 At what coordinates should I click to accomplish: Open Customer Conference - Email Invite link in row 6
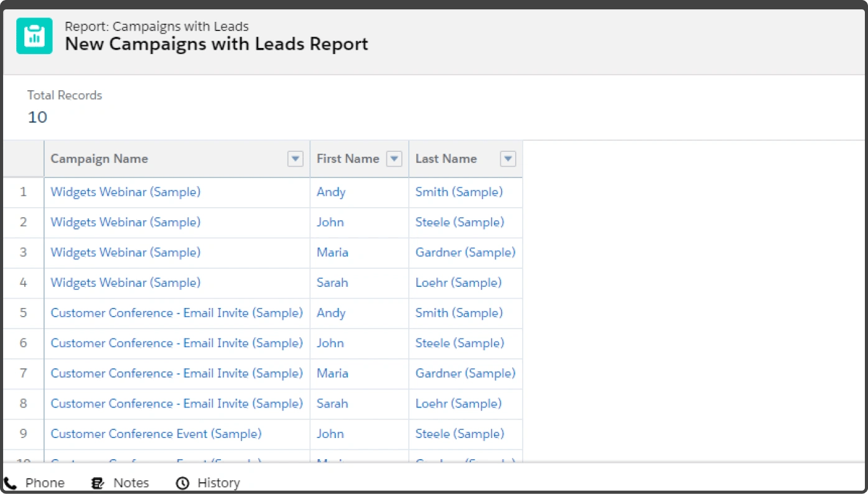pyautogui.click(x=177, y=343)
